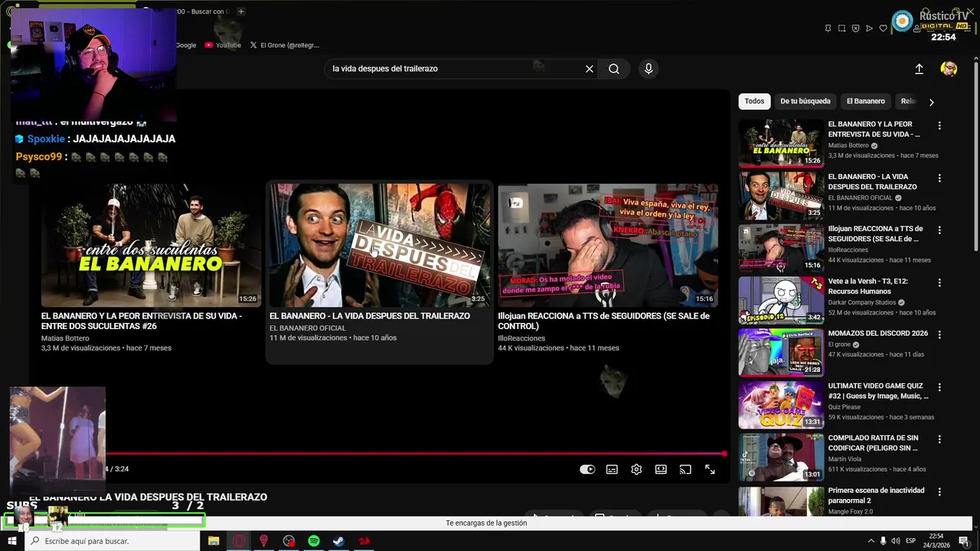Click EL BANANERO OFICIAL endscreen channel name
This screenshot has width=980, height=551.
click(x=308, y=328)
